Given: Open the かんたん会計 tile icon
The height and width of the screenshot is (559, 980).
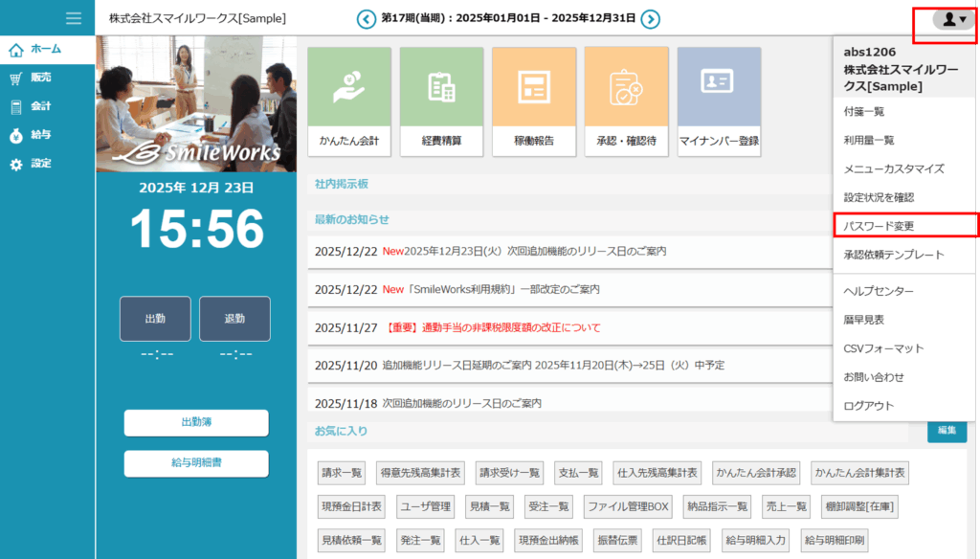Looking at the screenshot, I should pyautogui.click(x=348, y=87).
